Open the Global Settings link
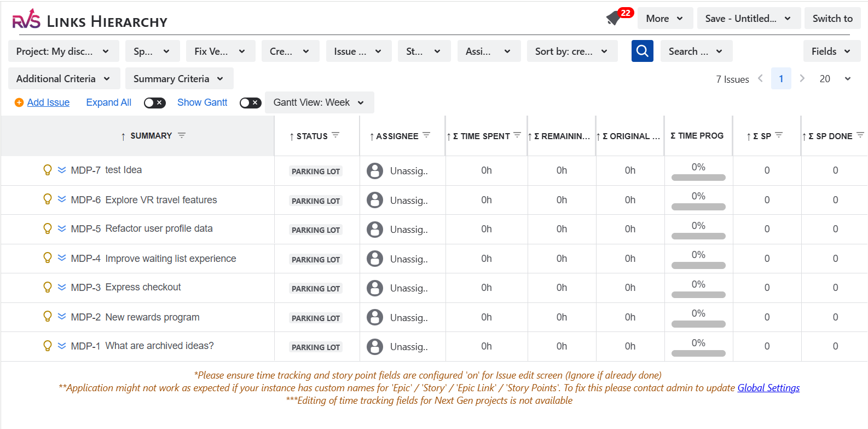868x429 pixels. coord(768,388)
